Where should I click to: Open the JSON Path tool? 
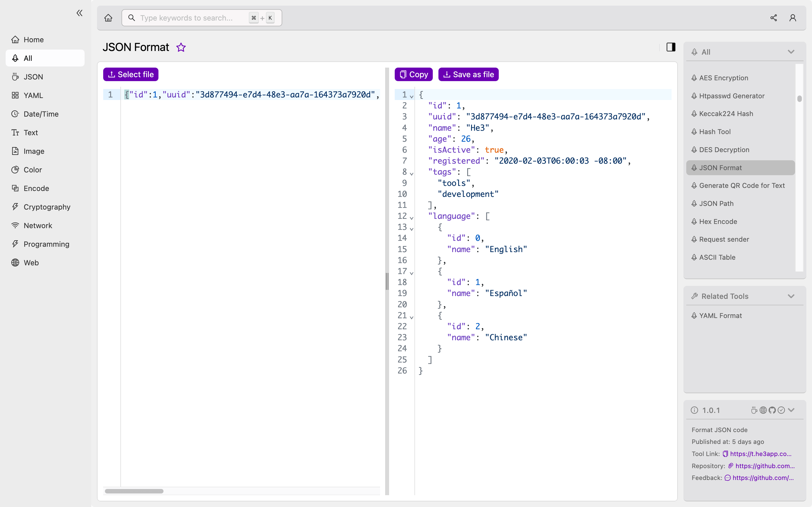715,203
